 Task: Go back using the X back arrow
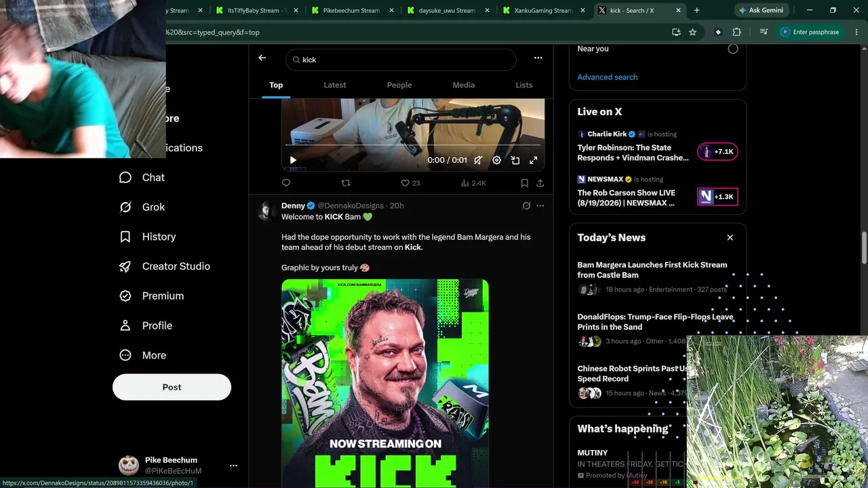coord(262,58)
